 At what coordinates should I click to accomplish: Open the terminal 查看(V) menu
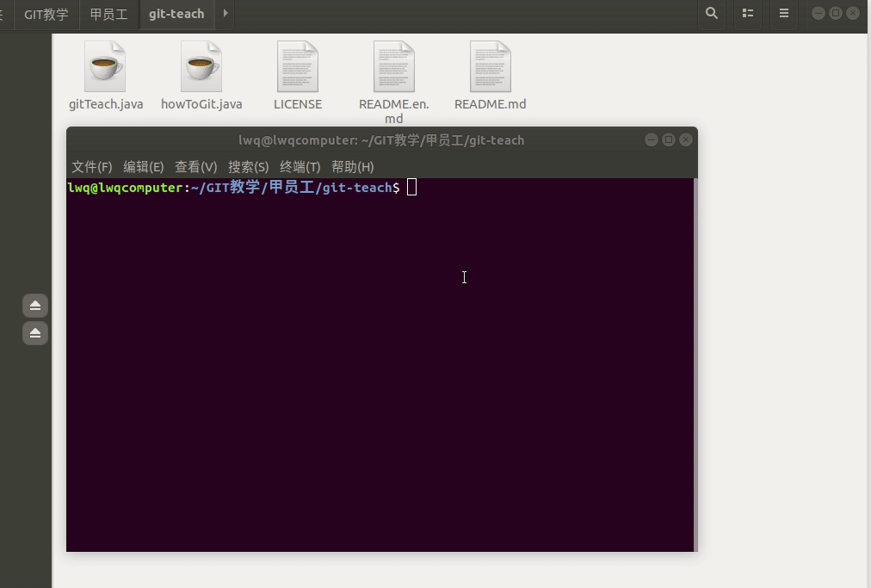click(195, 167)
